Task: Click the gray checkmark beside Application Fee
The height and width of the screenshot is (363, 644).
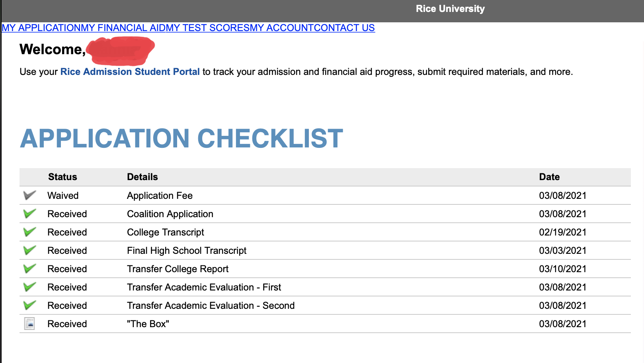Action: (x=29, y=195)
